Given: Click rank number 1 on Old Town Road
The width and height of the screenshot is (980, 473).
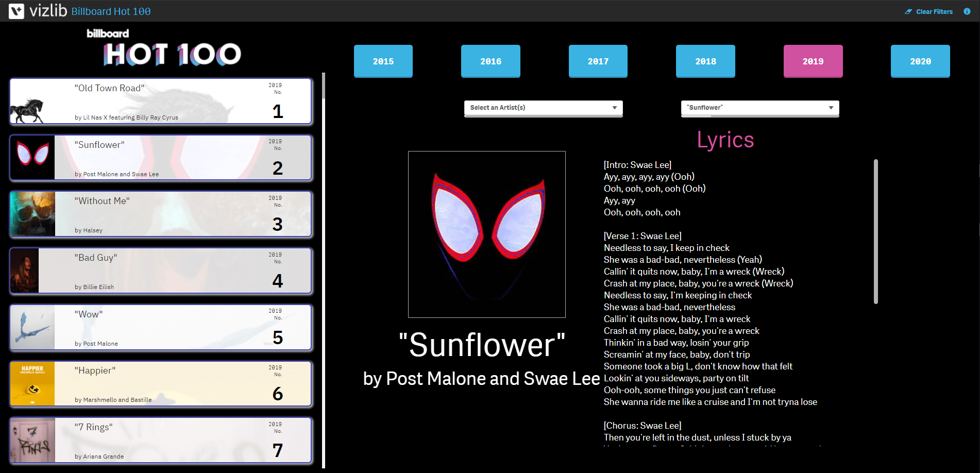Looking at the screenshot, I should (278, 111).
